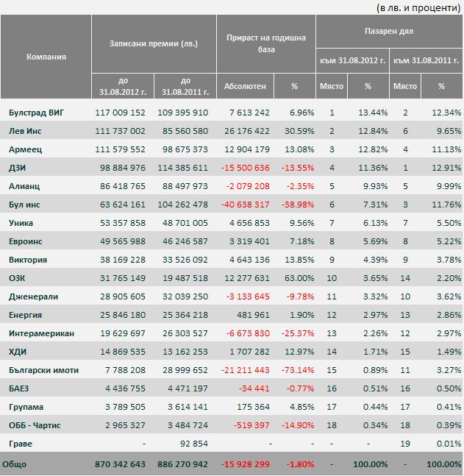Viewport: 464px width, 476px height.
Task: Select the Абсолютен column header
Action: pos(245,86)
